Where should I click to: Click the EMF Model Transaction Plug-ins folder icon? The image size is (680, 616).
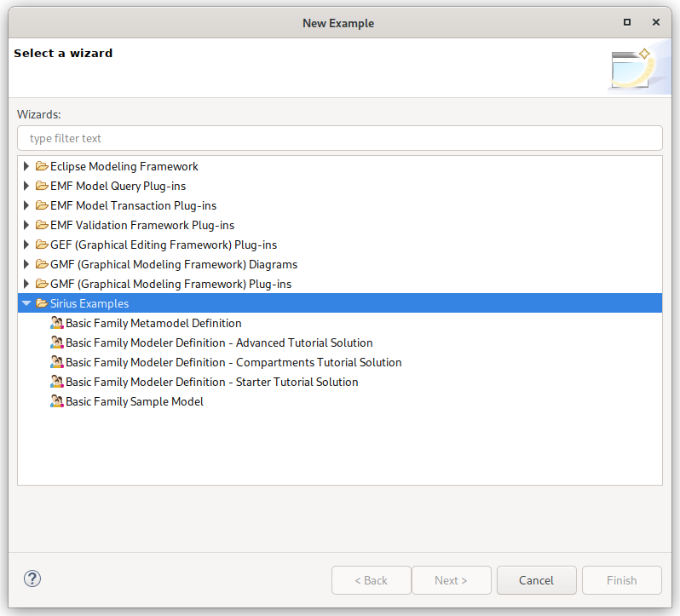42,205
